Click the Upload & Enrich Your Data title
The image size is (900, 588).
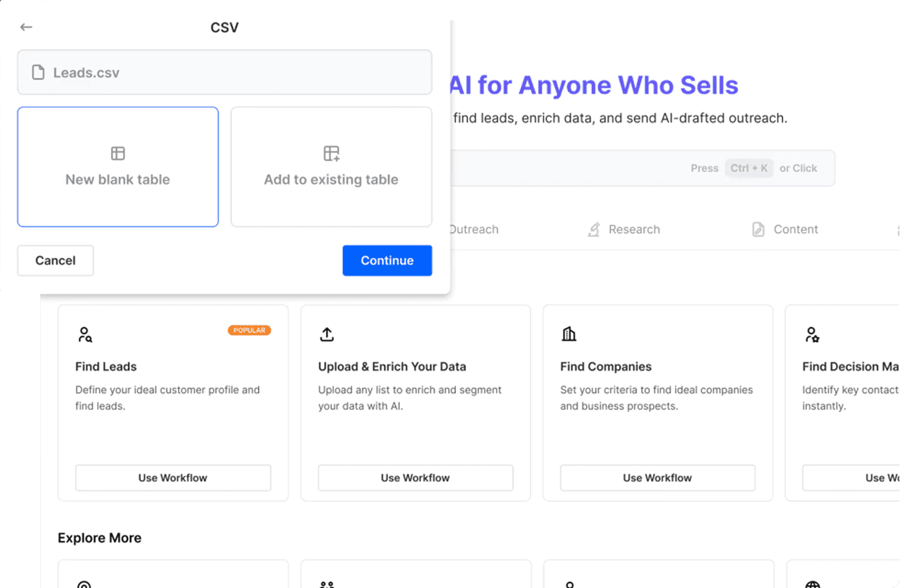click(392, 367)
